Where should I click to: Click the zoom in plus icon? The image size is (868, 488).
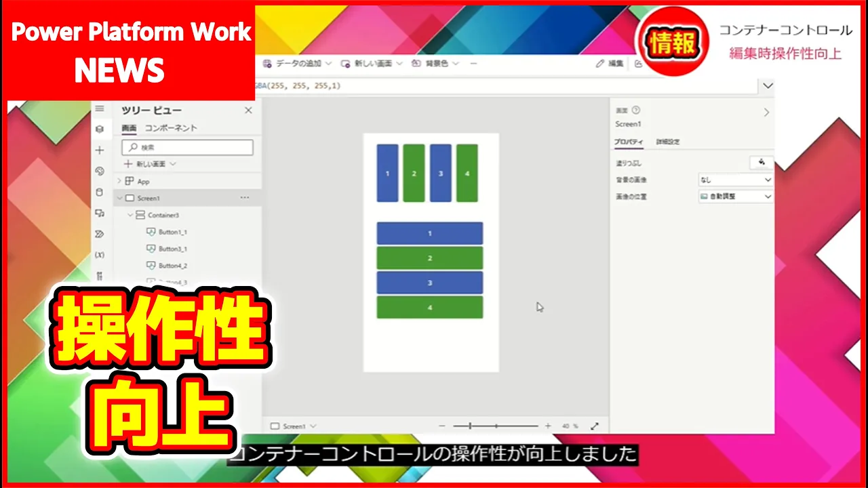[x=548, y=426]
